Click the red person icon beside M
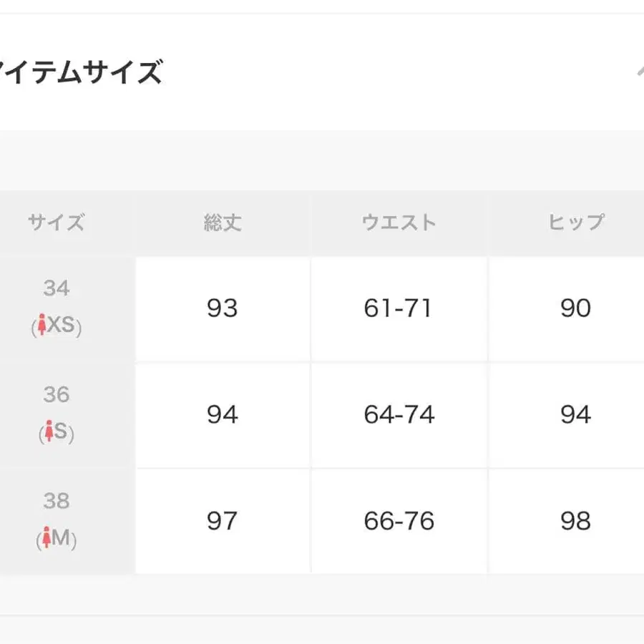This screenshot has width=644, height=644. (47, 539)
